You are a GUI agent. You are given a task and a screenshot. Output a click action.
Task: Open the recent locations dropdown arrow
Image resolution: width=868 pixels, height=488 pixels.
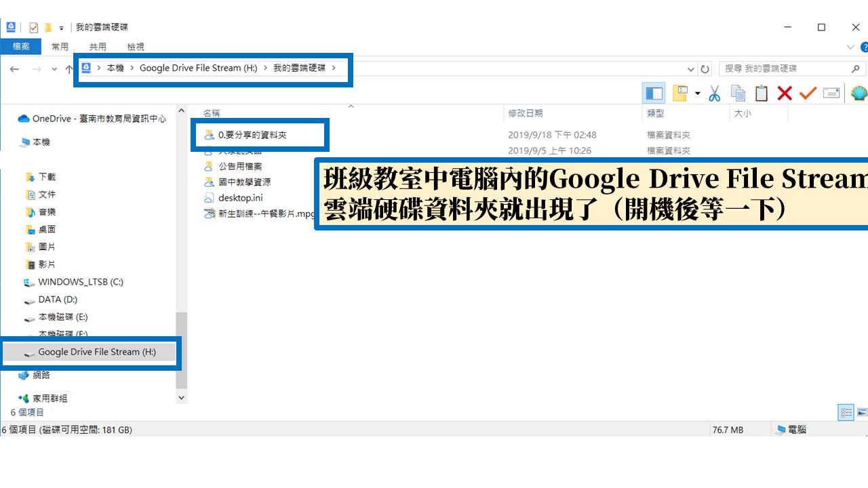pos(54,68)
